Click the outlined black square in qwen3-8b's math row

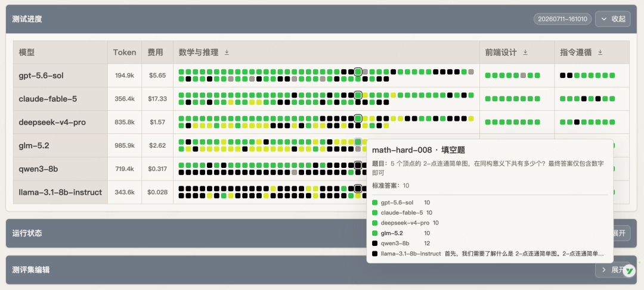pos(358,166)
